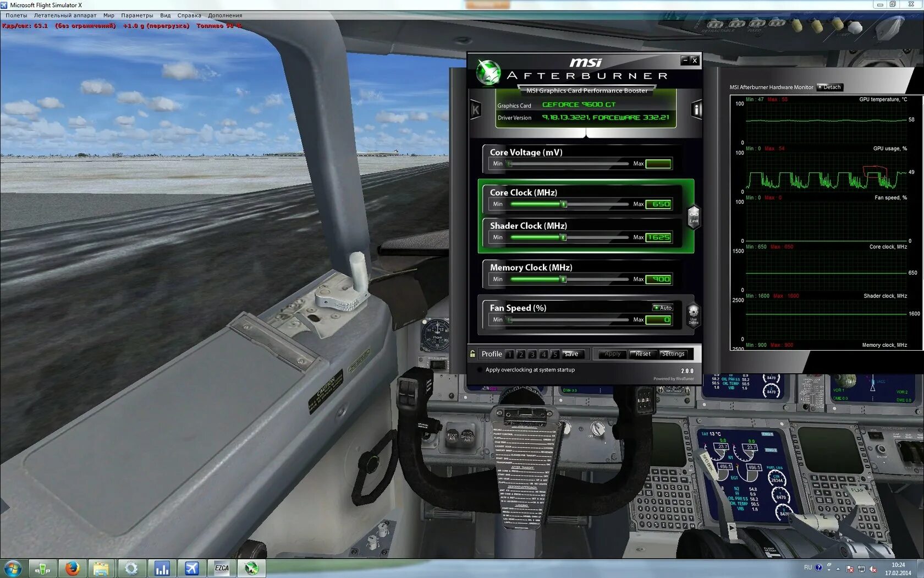Select profile slot 1
The height and width of the screenshot is (578, 924).
pyautogui.click(x=509, y=355)
